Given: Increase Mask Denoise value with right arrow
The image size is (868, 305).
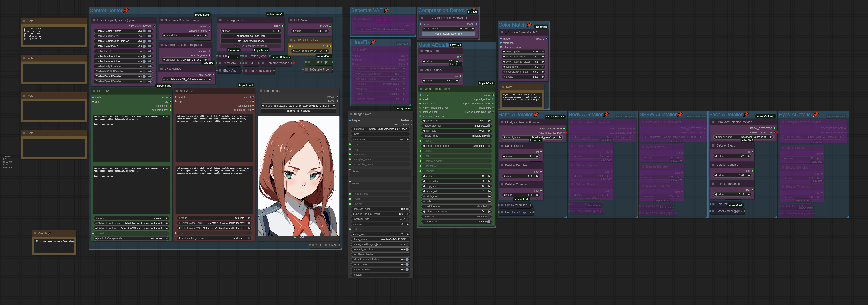Looking at the screenshot, I should (457, 81).
